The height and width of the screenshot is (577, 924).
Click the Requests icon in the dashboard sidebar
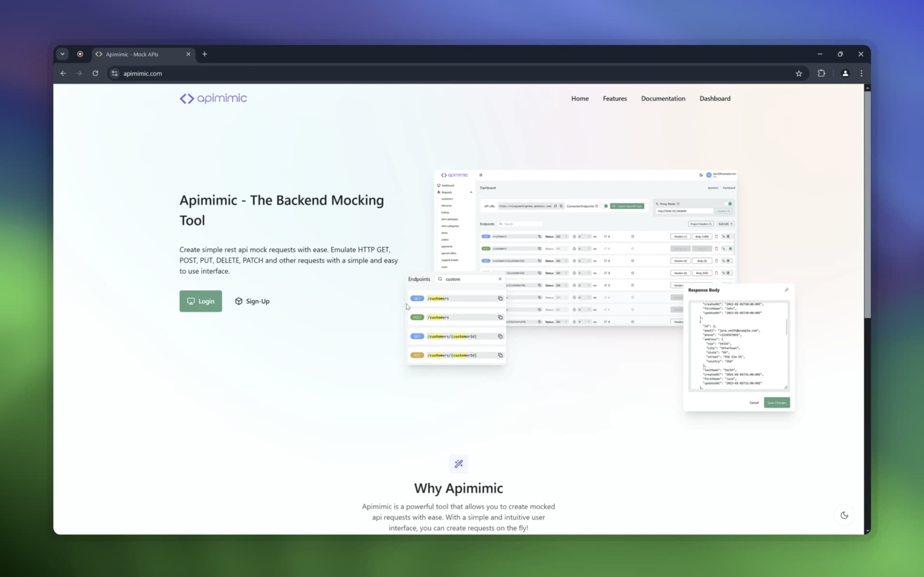438,192
